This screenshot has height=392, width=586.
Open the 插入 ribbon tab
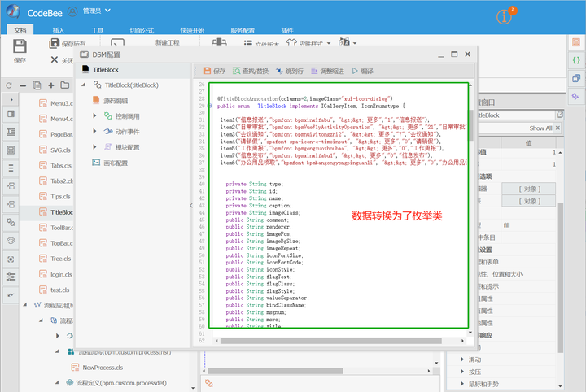[59, 30]
